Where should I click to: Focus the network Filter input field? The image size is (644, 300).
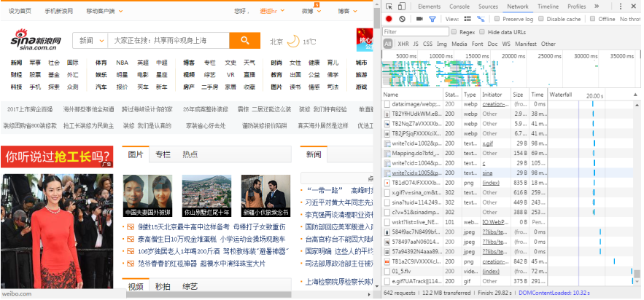[x=416, y=31]
